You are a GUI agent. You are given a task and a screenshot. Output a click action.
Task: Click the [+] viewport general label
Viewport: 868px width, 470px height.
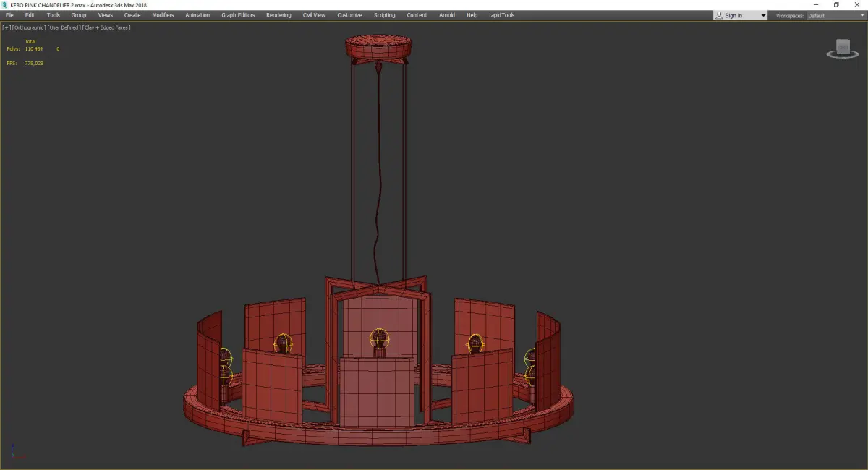pos(7,27)
